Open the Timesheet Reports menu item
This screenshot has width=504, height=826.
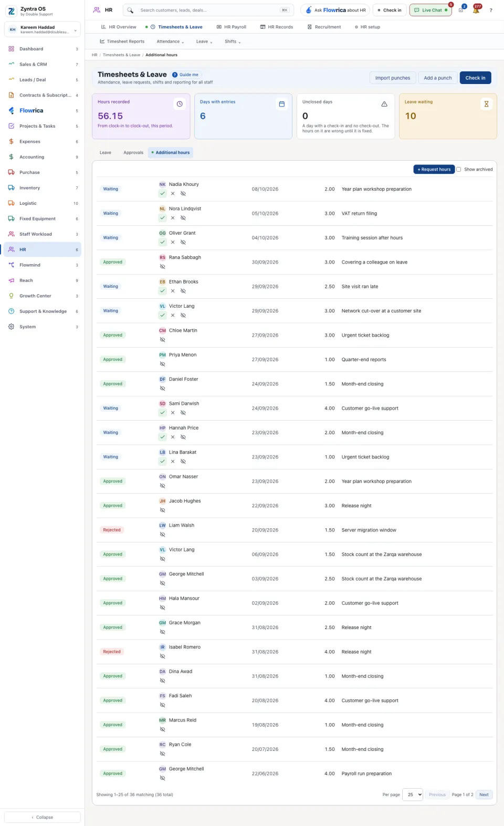122,41
